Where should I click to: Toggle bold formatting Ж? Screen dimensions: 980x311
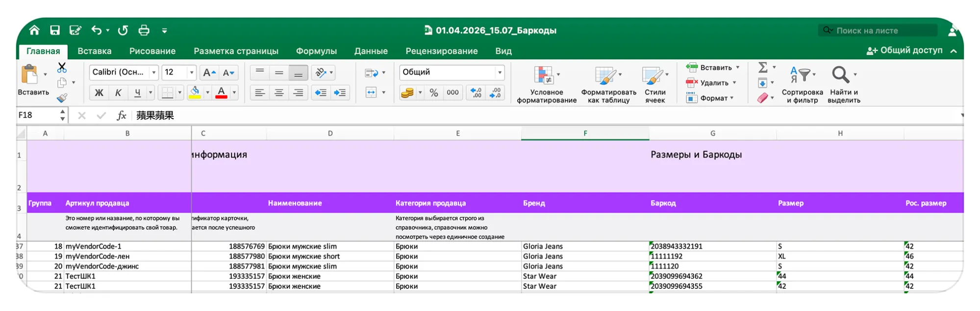[99, 93]
